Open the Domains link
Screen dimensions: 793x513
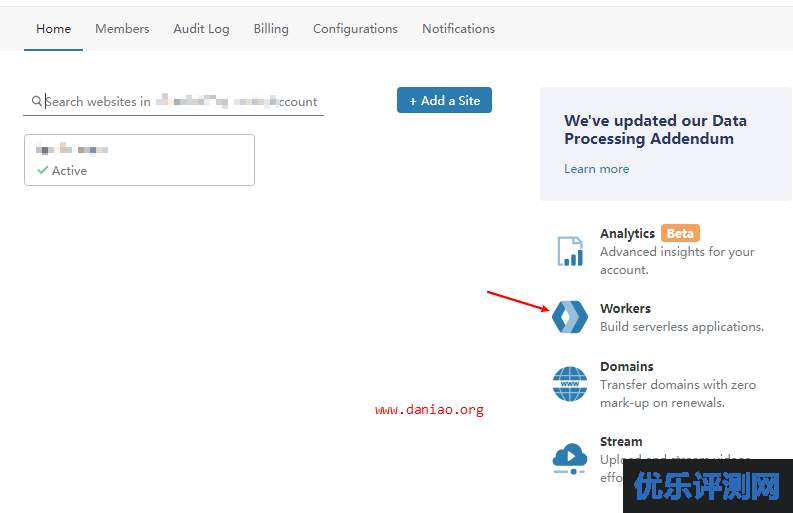[x=627, y=366]
